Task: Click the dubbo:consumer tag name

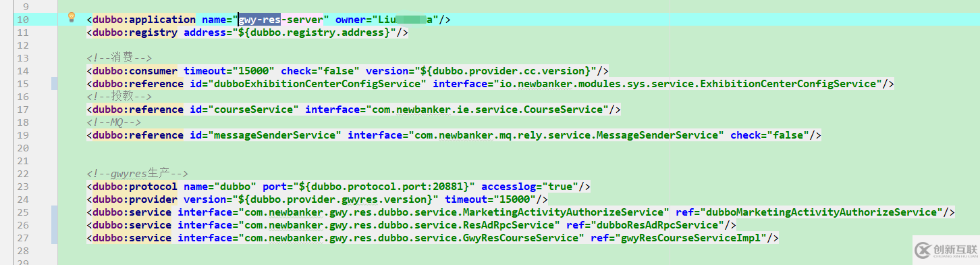Action: click(135, 71)
